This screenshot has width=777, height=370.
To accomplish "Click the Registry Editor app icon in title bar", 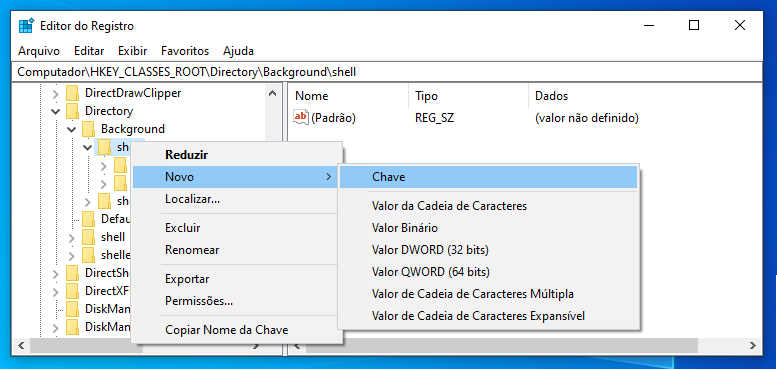I will click(x=26, y=25).
